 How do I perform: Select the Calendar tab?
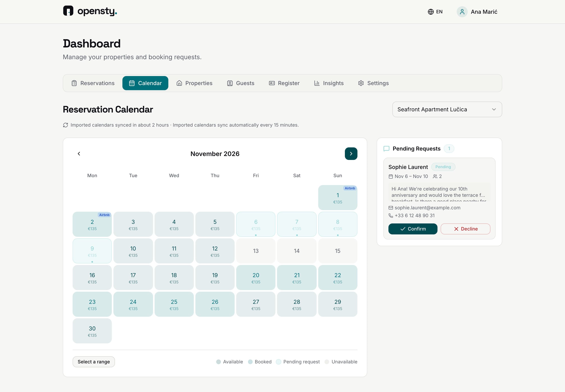(x=145, y=83)
